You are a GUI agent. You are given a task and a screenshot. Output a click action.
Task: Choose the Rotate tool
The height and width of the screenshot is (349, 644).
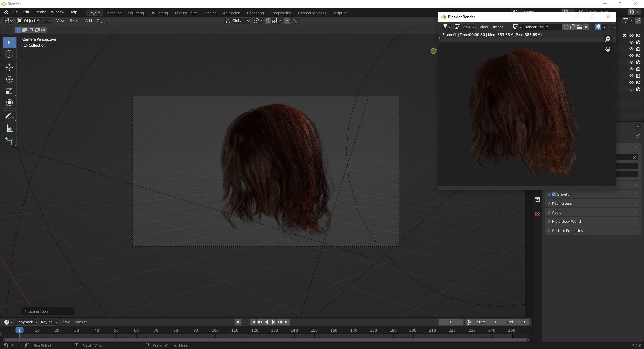(9, 79)
